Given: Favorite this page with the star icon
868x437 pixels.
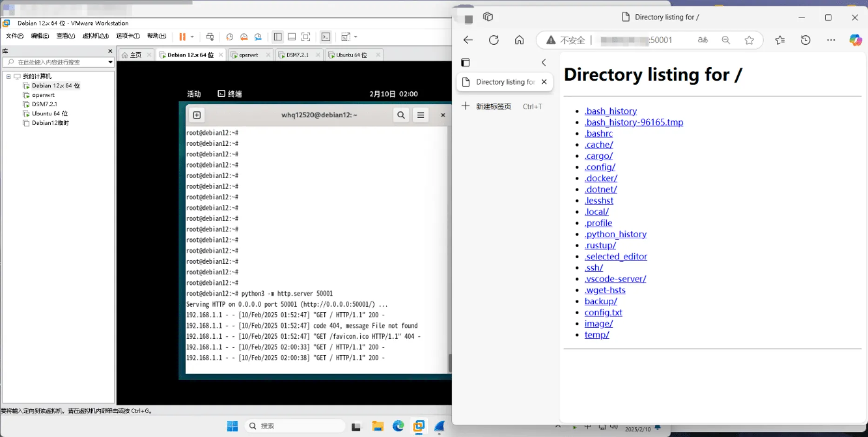Looking at the screenshot, I should 749,40.
